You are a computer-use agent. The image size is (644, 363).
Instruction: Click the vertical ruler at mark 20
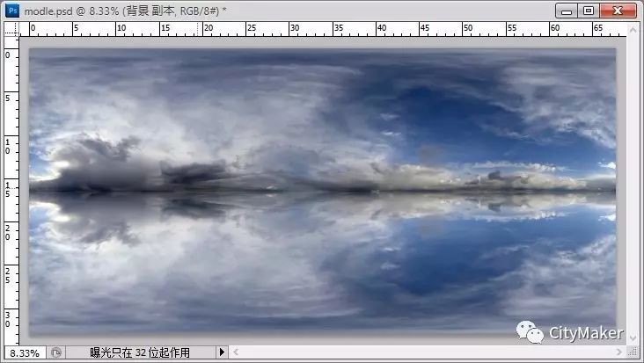8,233
